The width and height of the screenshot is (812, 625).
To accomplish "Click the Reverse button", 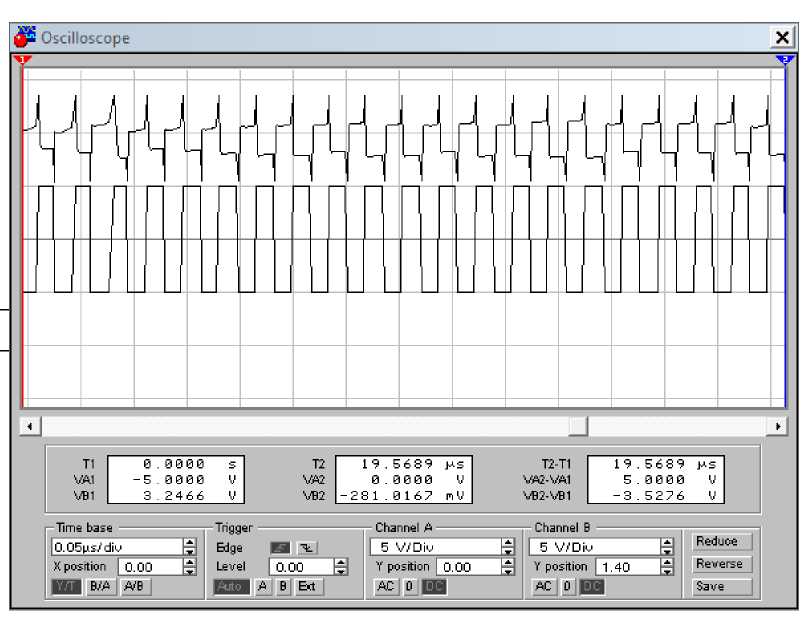I will 719,564.
